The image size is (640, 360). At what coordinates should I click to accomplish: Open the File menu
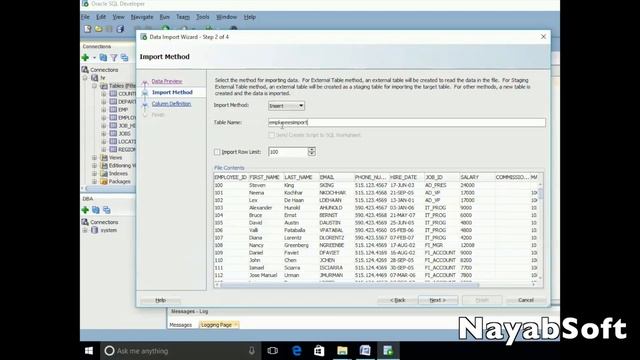(85, 17)
